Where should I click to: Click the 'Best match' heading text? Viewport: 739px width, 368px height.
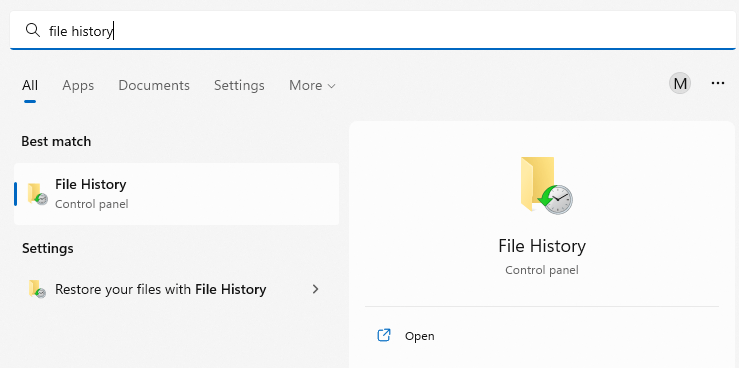coord(56,141)
